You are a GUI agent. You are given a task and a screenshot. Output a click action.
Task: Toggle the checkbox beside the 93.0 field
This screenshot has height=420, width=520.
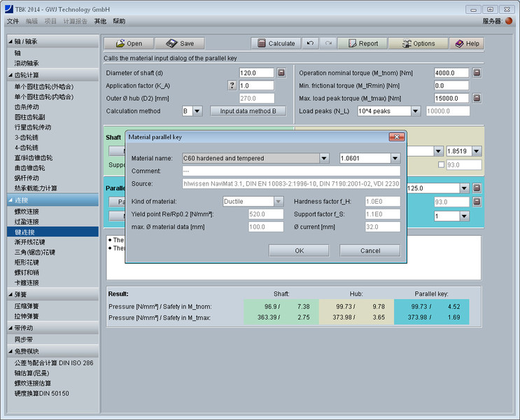click(440, 165)
